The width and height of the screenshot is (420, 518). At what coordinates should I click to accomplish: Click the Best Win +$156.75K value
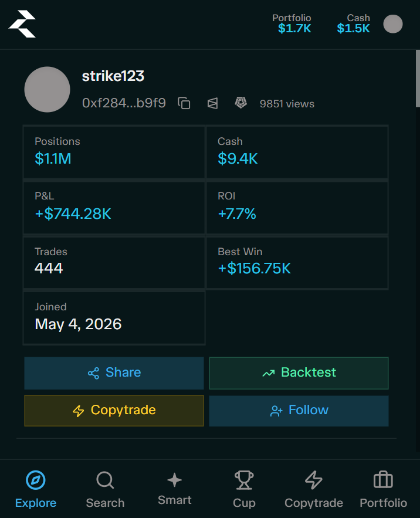[254, 268]
